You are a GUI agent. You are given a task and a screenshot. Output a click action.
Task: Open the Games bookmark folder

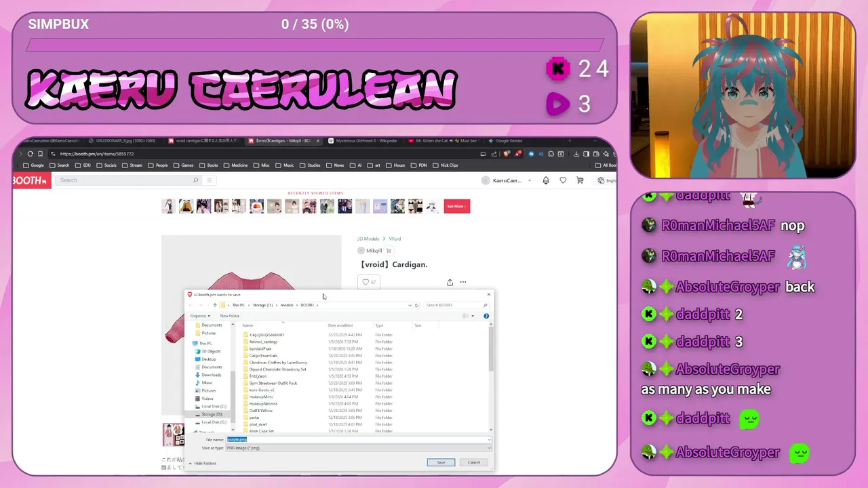(183, 165)
